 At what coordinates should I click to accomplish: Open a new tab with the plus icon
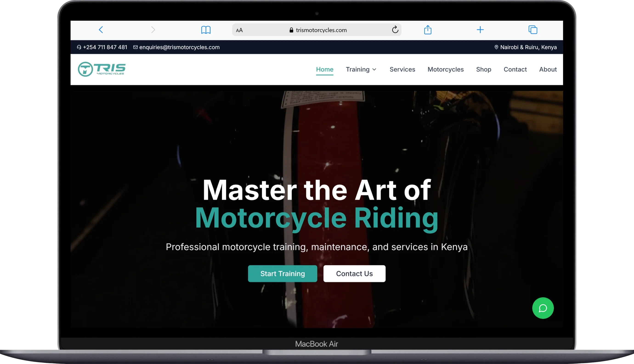[480, 30]
